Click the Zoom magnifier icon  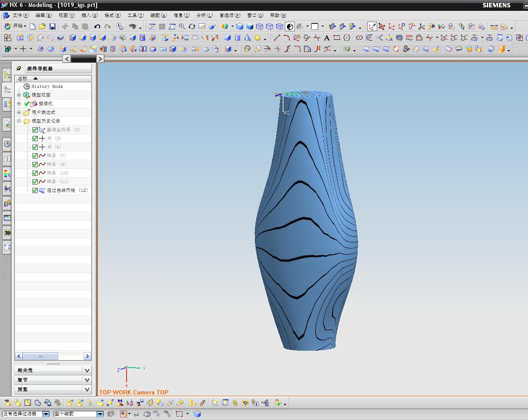(182, 26)
